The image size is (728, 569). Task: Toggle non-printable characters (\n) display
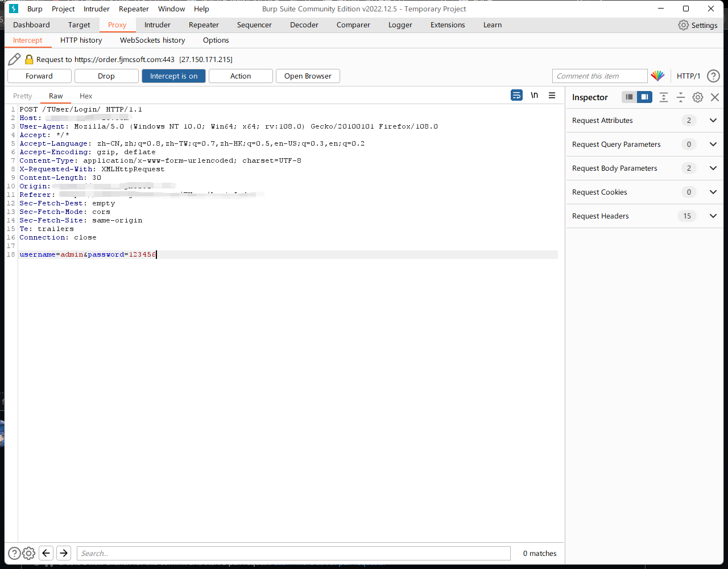[534, 96]
